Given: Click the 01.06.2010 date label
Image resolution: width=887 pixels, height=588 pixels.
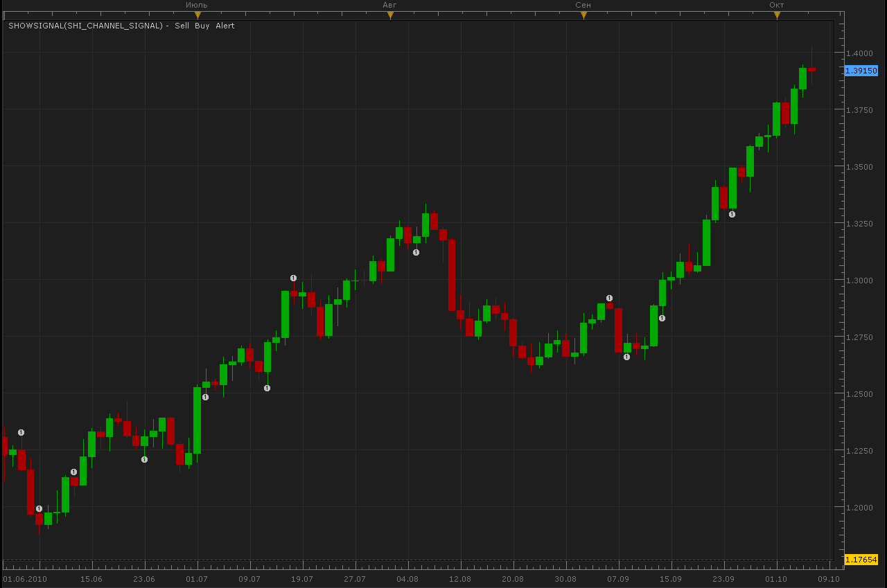Looking at the screenshot, I should click(24, 579).
